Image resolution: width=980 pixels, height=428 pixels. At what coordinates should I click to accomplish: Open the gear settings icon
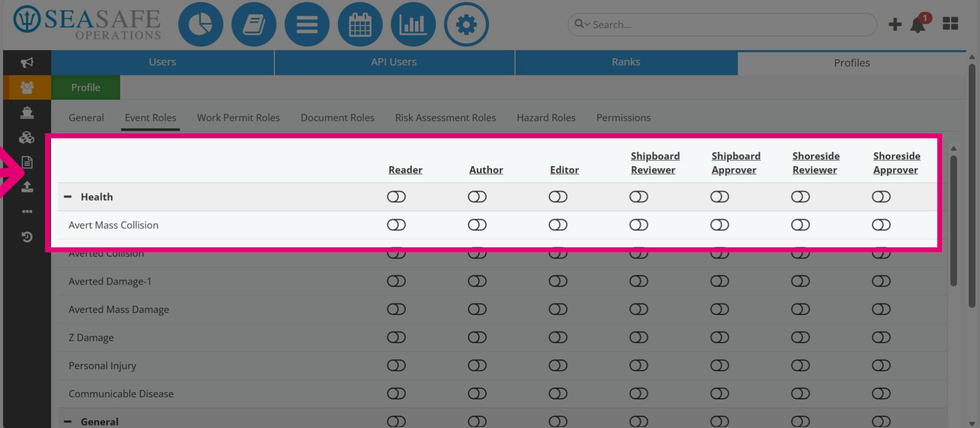point(466,25)
